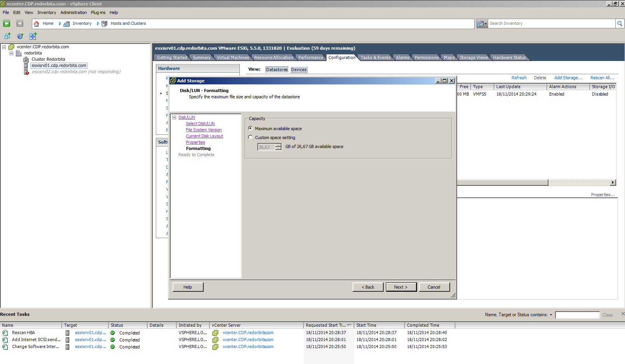This screenshot has height=364, width=625.
Task: Click the New vApp toolbar icon
Action: 33,36
